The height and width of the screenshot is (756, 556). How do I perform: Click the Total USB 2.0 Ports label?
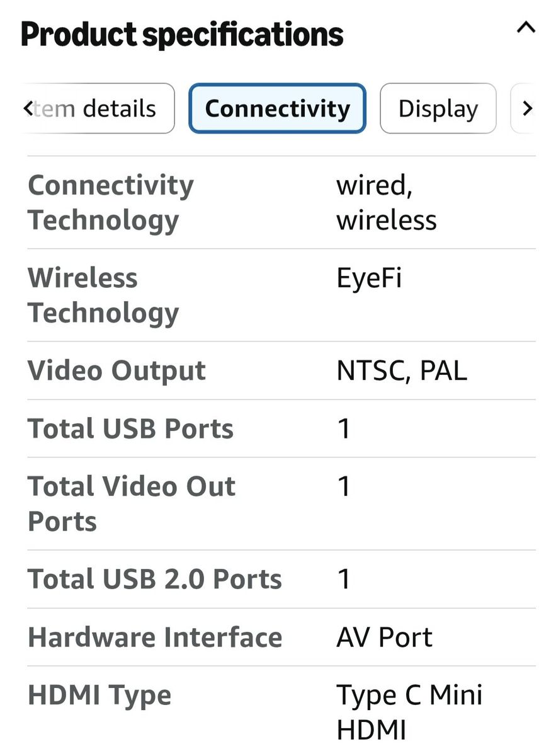[155, 579]
